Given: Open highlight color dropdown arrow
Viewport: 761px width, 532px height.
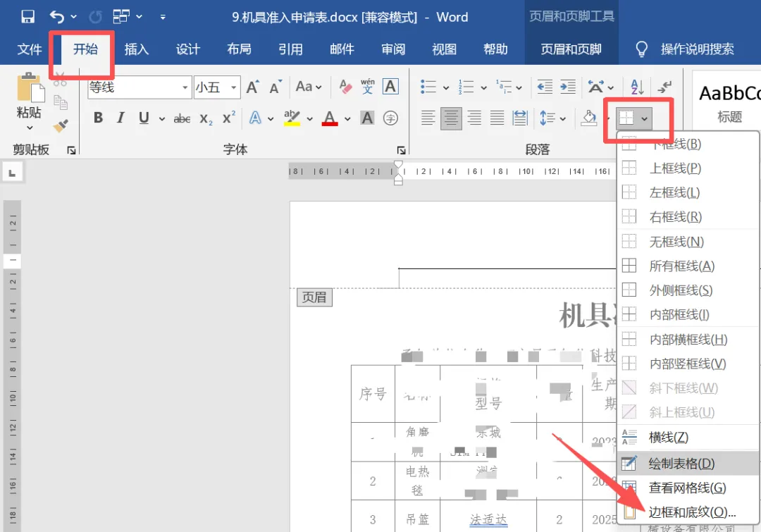Looking at the screenshot, I should 309,118.
